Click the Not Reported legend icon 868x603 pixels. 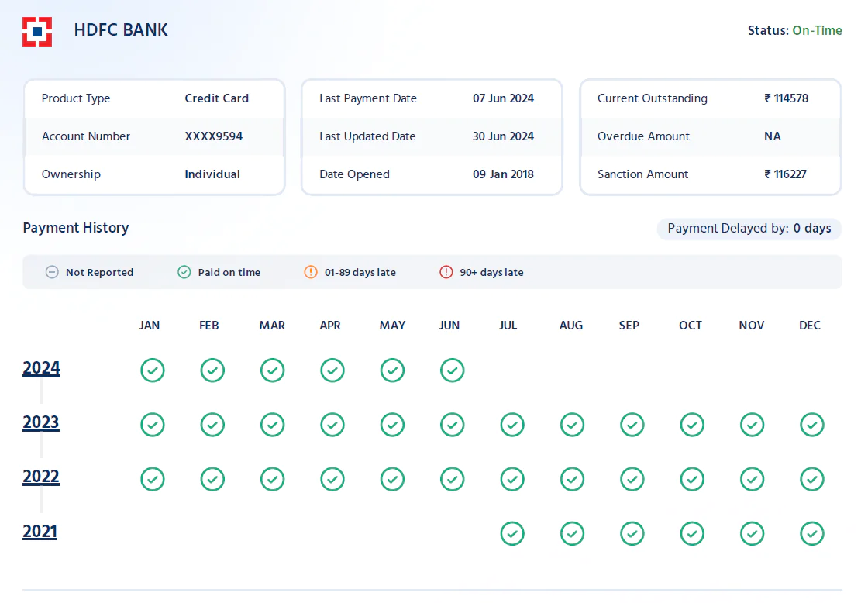coord(52,272)
